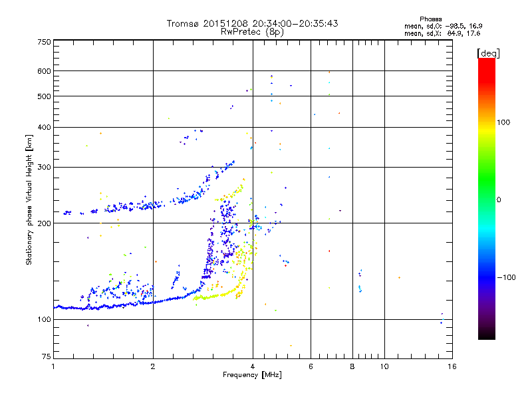The height and width of the screenshot is (399, 532).
Task: Click the y-axis tick label '75'
Action: point(47,356)
